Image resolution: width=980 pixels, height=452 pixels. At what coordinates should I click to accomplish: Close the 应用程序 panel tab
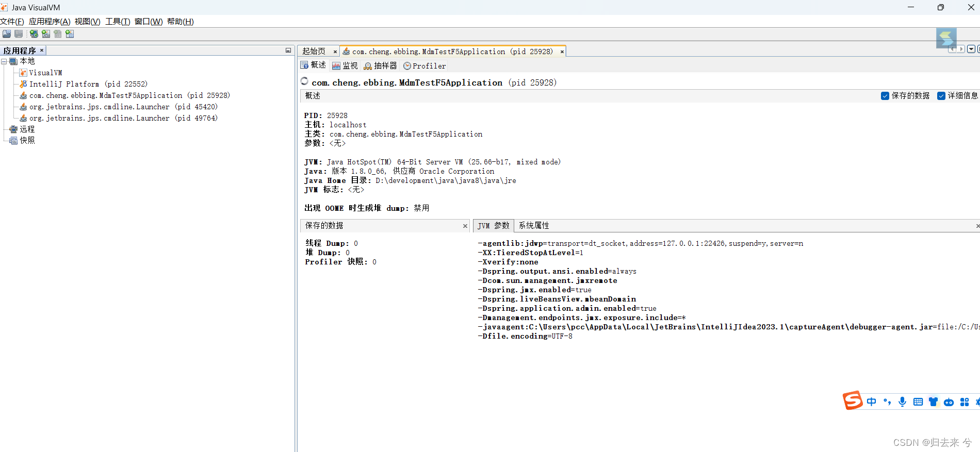(x=42, y=51)
